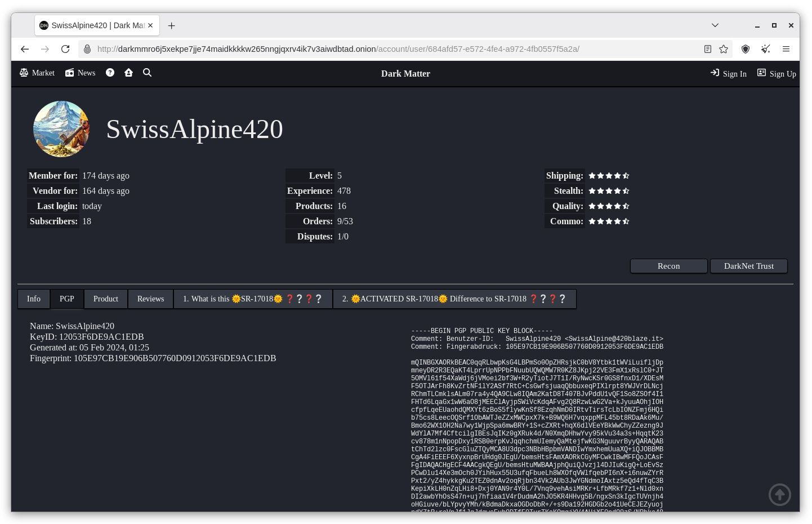The width and height of the screenshot is (812, 524).
Task: Click the home icon in the navbar
Action: pos(128,73)
